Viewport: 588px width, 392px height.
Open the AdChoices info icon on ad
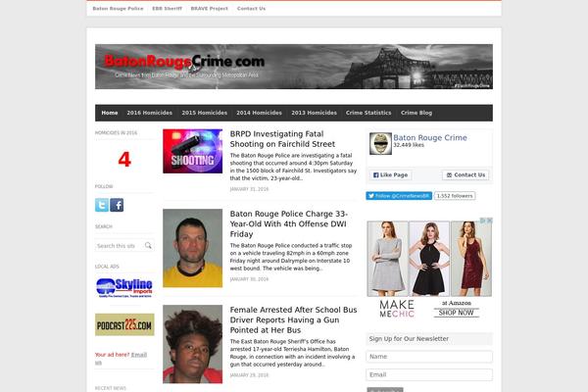click(x=483, y=220)
